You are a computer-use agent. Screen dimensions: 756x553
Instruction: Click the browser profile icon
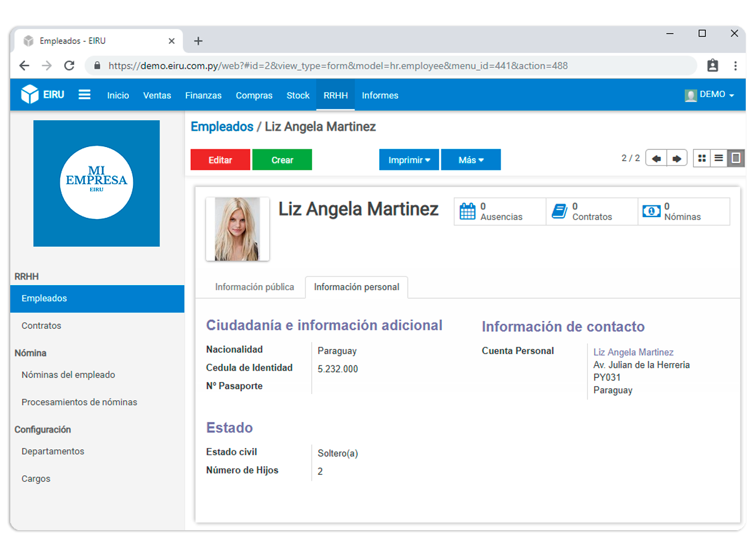pyautogui.click(x=713, y=66)
